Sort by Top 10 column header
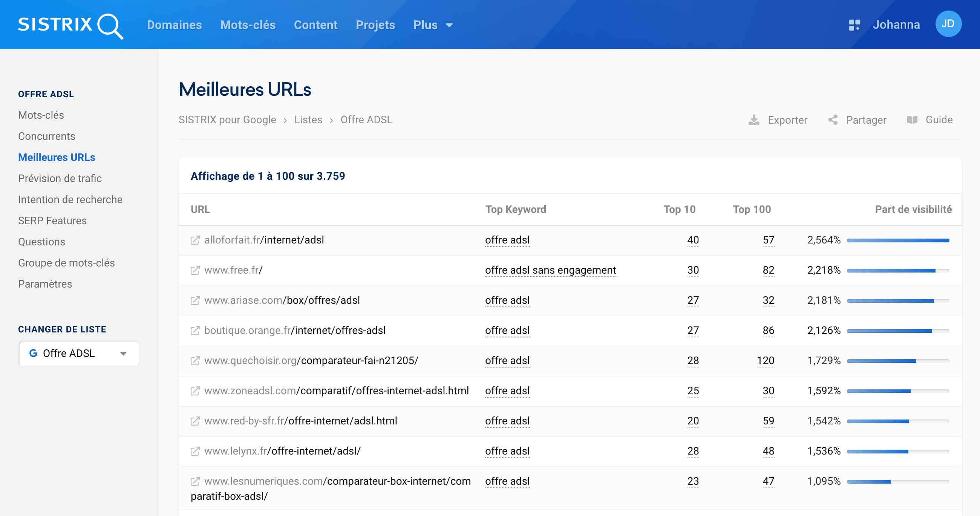The image size is (980, 516). coord(679,209)
